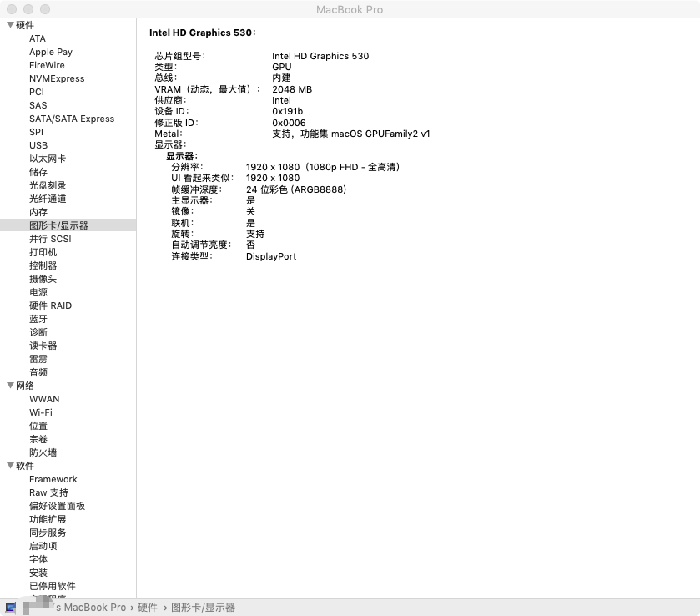The width and height of the screenshot is (700, 616).
Task: Open Wi-Fi network information
Action: pyautogui.click(x=41, y=412)
